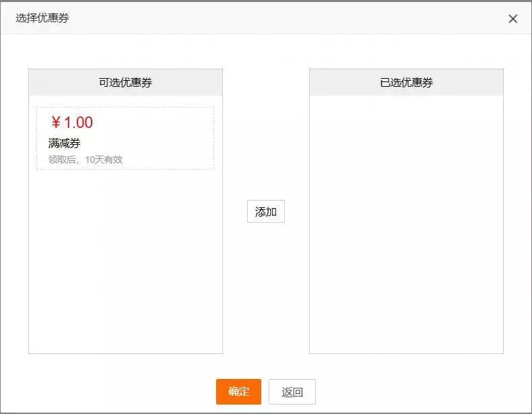Click the bottom area of the 已选优惠券 panel
This screenshot has width=532, height=414.
pyautogui.click(x=406, y=337)
